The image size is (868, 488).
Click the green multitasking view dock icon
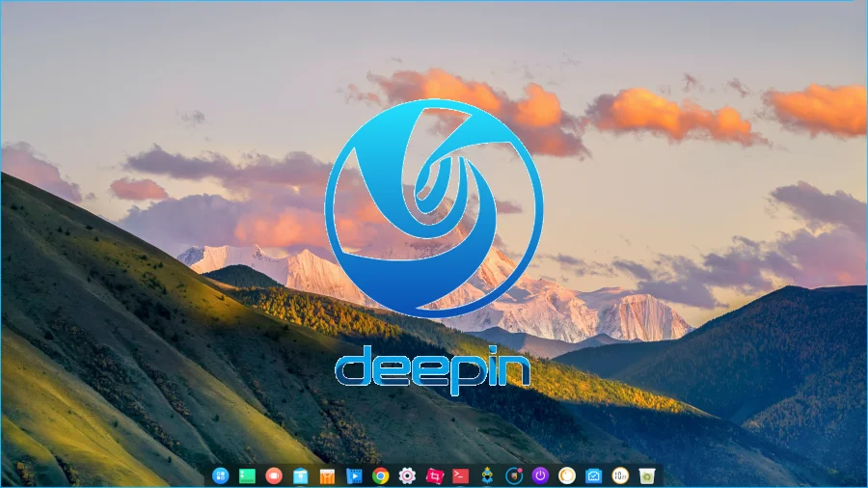click(x=247, y=475)
